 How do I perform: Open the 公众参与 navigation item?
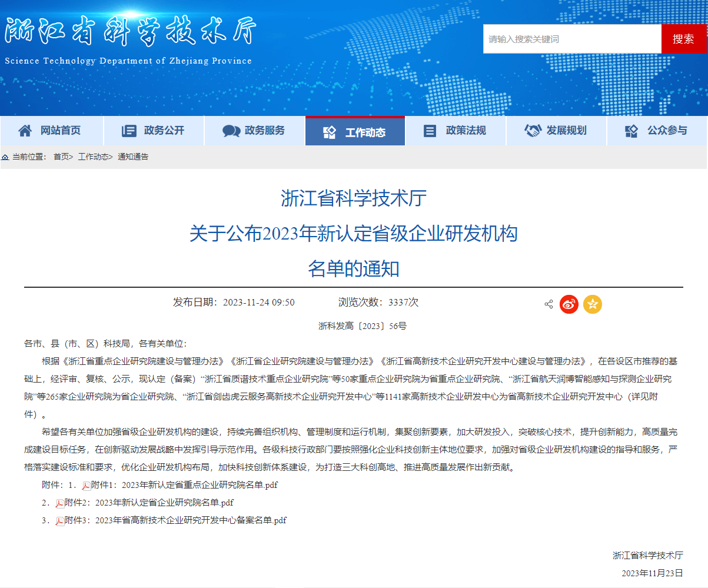click(657, 131)
